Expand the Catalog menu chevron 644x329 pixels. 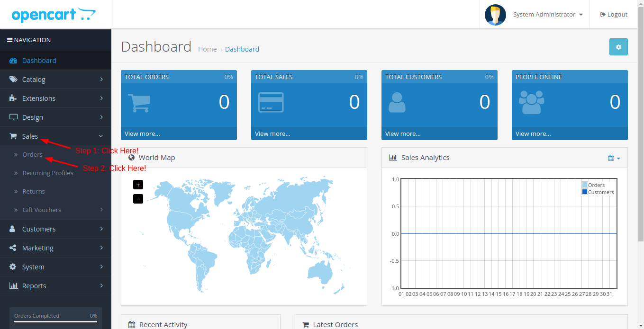point(101,80)
